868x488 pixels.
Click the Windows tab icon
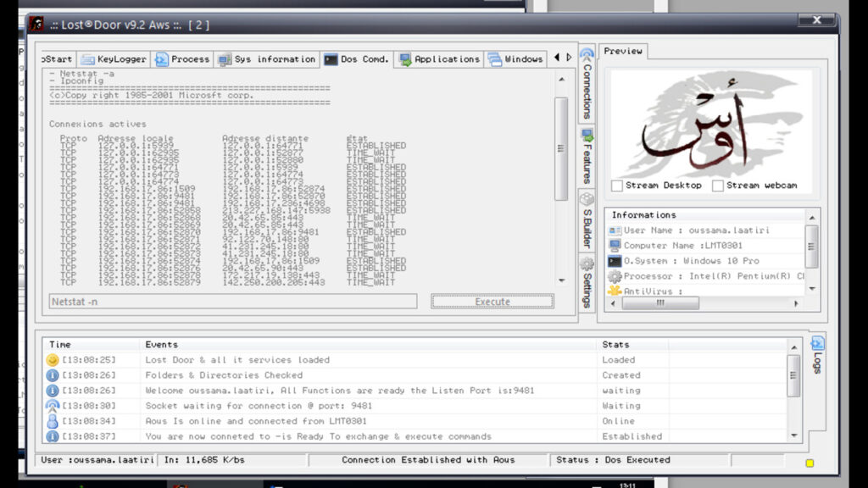point(494,59)
